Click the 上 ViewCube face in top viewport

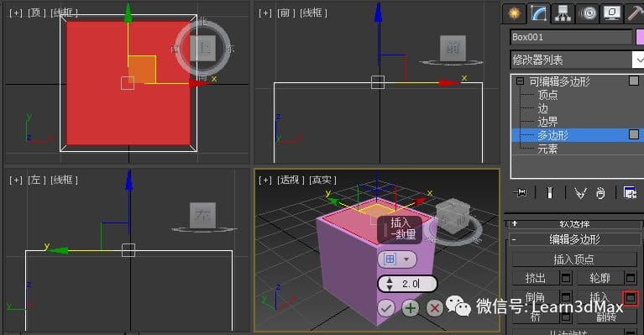203,48
